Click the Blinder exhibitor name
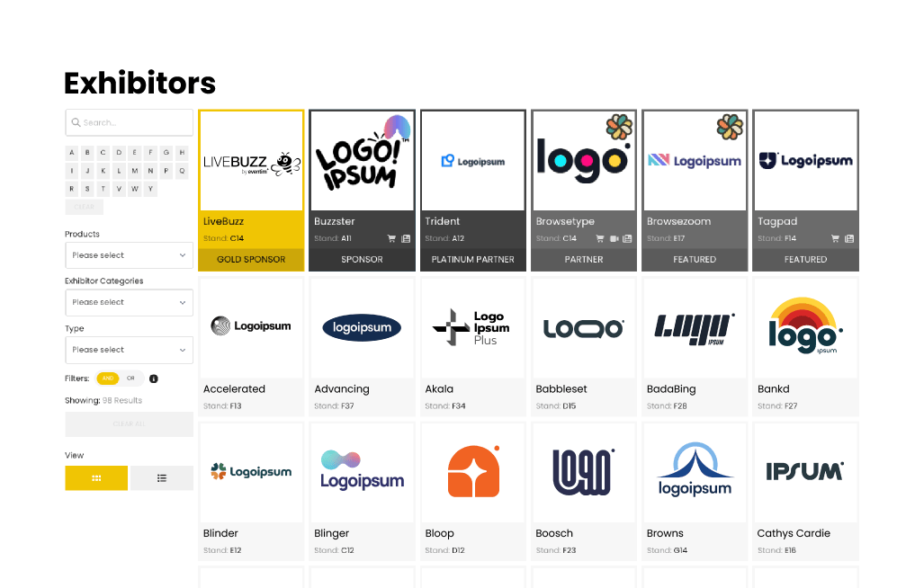Screen dimensions: 924x588 click(x=220, y=533)
